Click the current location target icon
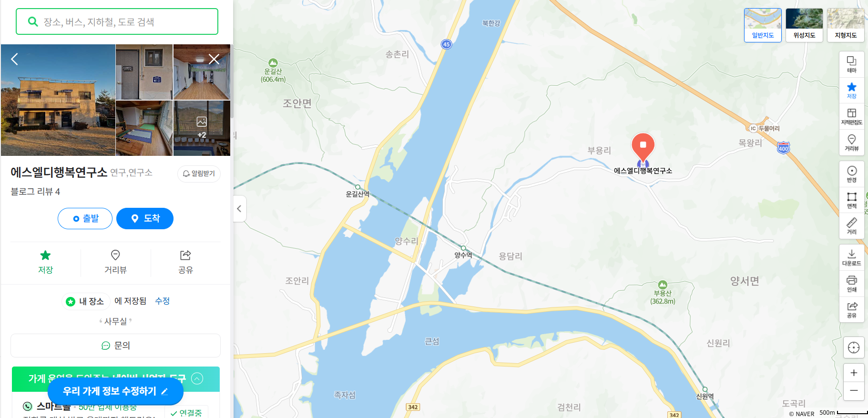The image size is (868, 418). click(853, 347)
